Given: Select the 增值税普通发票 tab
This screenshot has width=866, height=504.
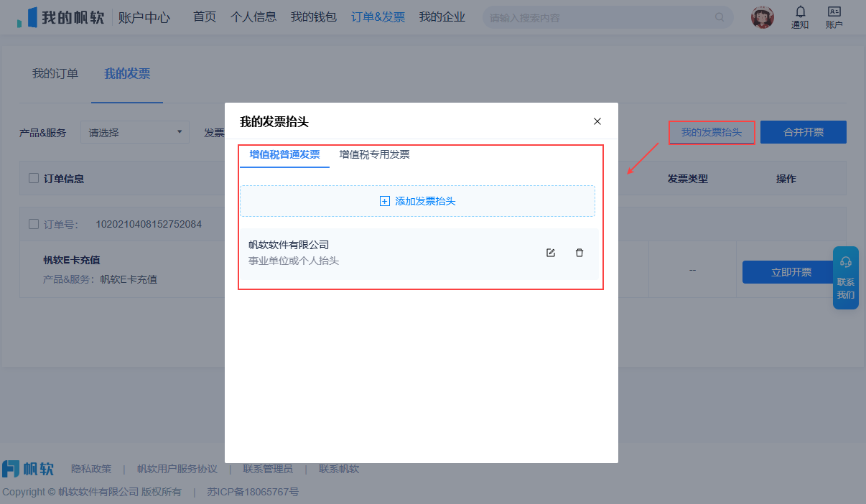Looking at the screenshot, I should tap(284, 154).
